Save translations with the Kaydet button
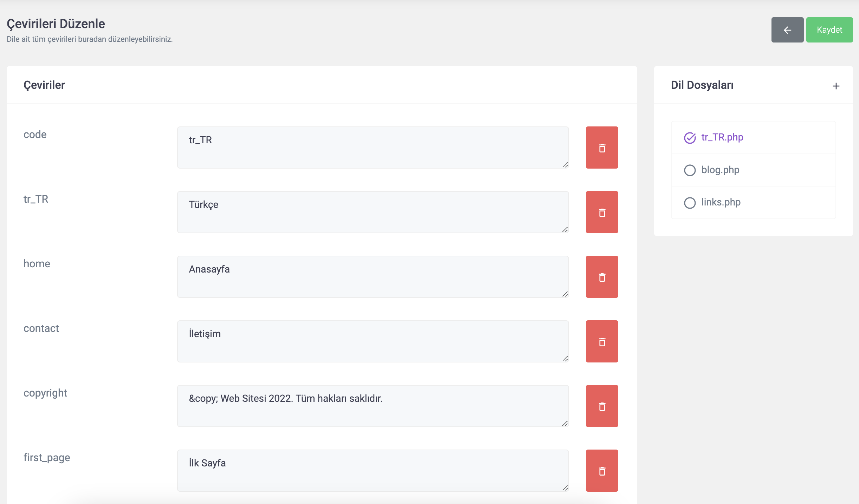Image resolution: width=859 pixels, height=504 pixels. click(829, 30)
